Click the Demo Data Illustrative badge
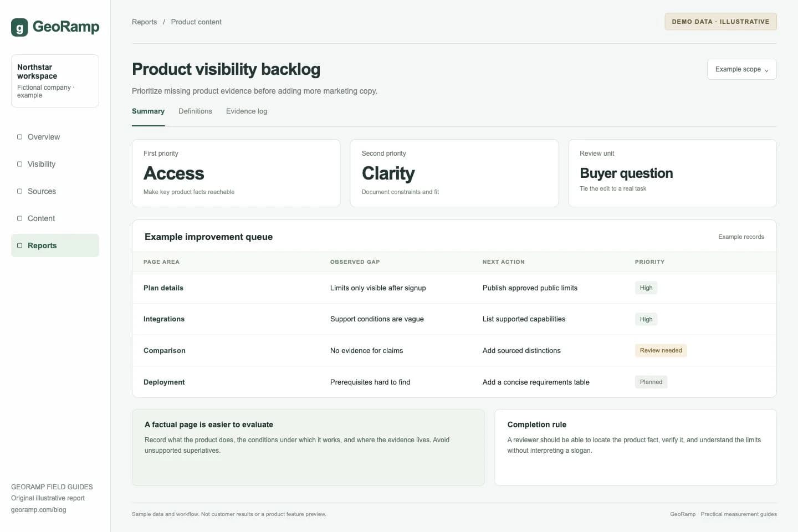Viewport: 798px width, 532px height. [720, 22]
